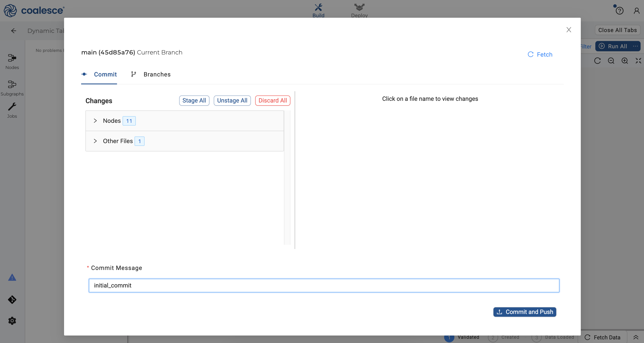Image resolution: width=644 pixels, height=343 pixels.
Task: Open the settings gear icon
Action: tap(12, 321)
